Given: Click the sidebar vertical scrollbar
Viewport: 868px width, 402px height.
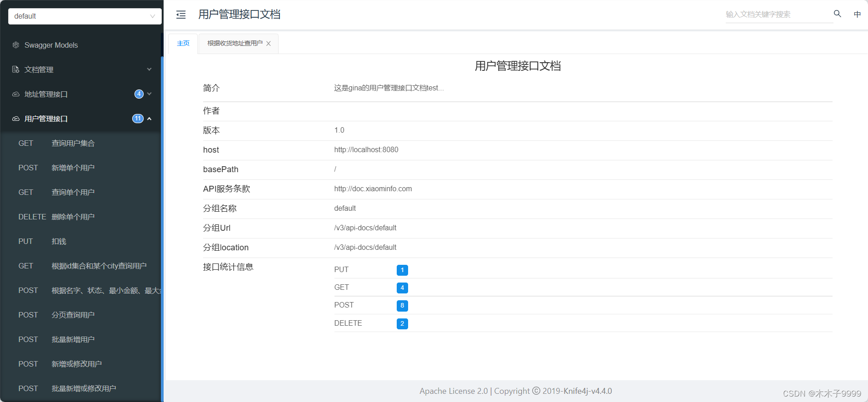Looking at the screenshot, I should click(x=162, y=229).
